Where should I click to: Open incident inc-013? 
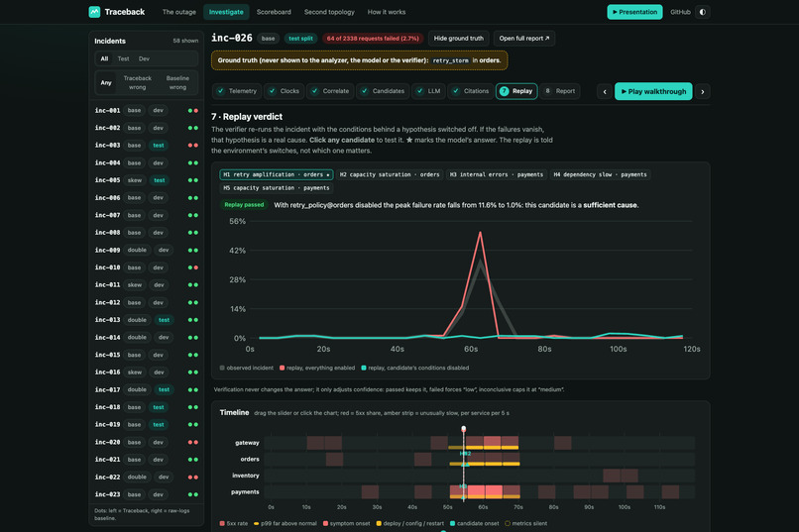pyautogui.click(x=146, y=320)
